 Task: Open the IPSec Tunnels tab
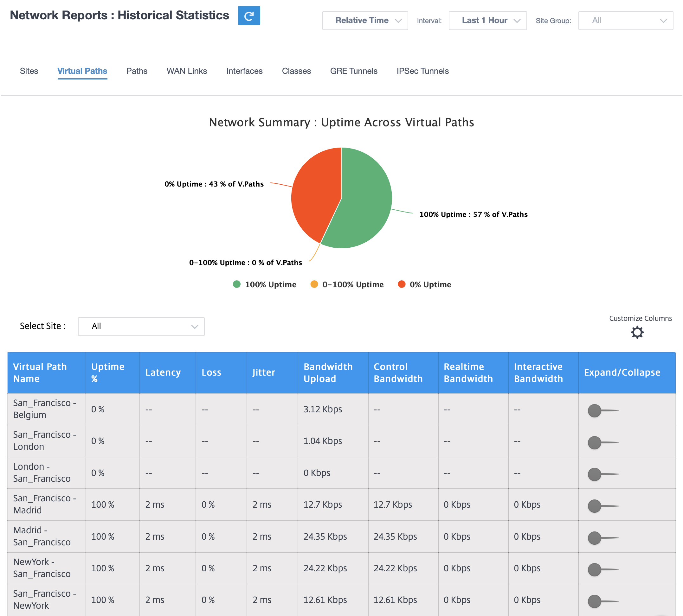click(x=422, y=71)
